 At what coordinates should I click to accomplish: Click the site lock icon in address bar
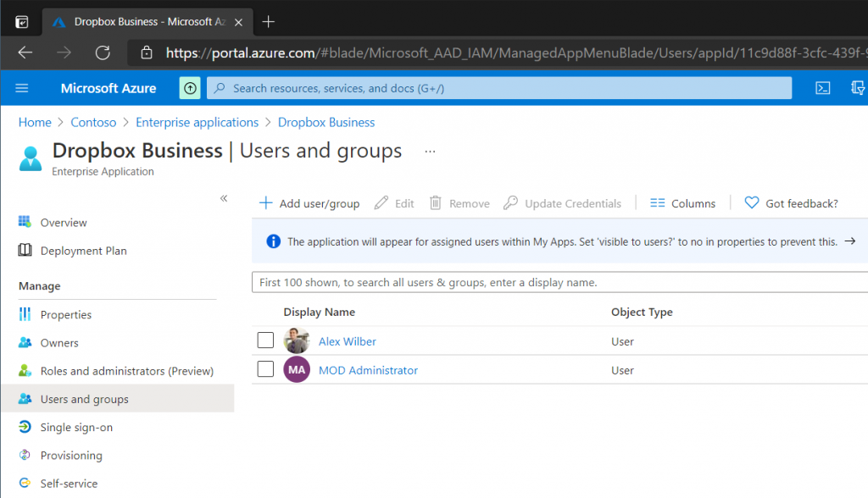coord(146,53)
